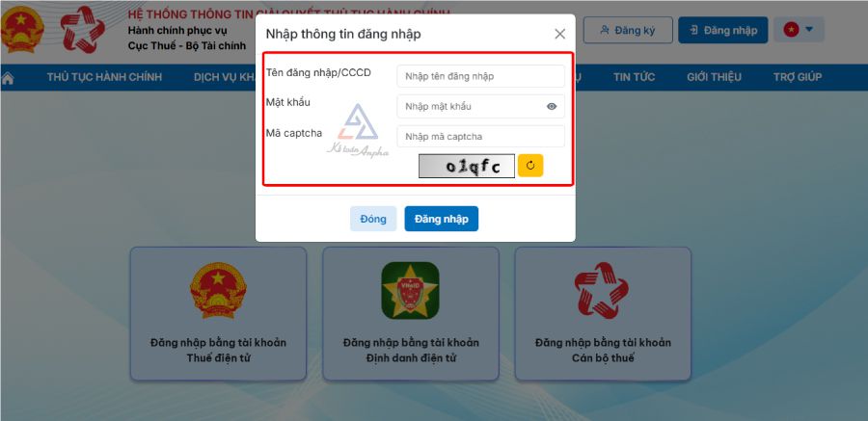Viewport: 868px width, 421px height.
Task: Select Đăng nhập bằng tài khoản Thuế điện tử
Action: pos(218,314)
